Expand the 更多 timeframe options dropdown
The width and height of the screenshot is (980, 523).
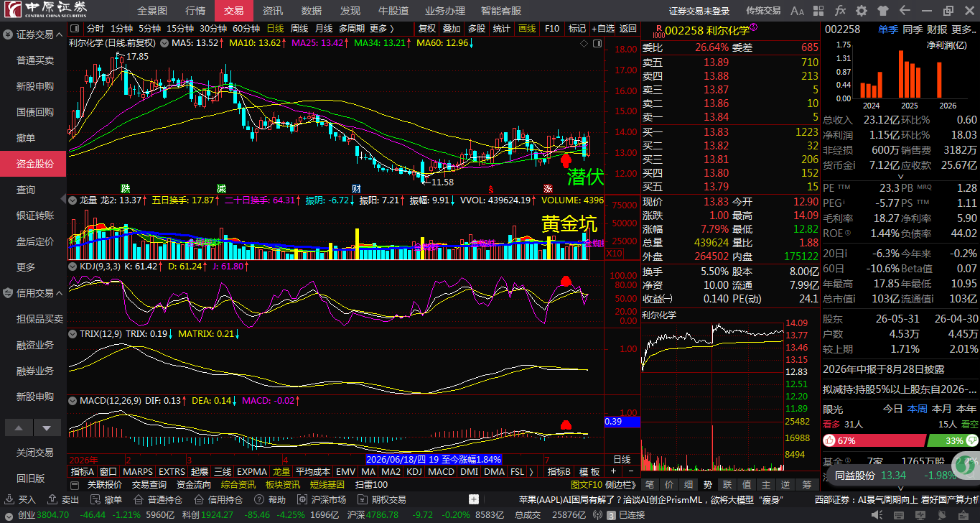coord(382,29)
